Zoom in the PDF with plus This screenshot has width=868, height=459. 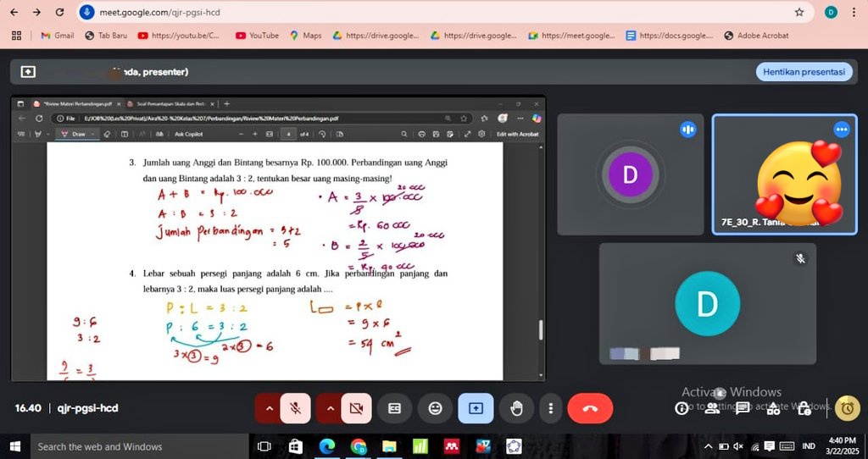click(x=255, y=134)
